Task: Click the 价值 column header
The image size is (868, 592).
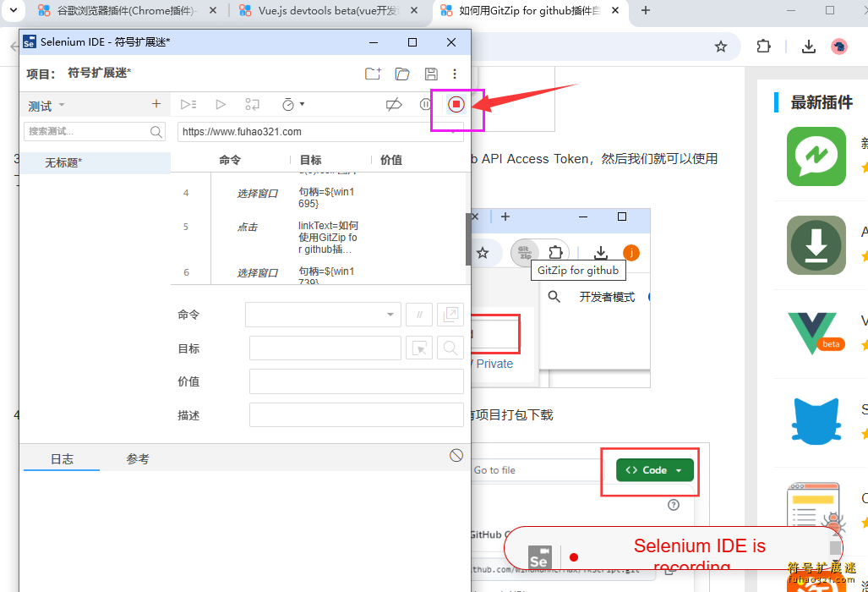Action: [391, 160]
